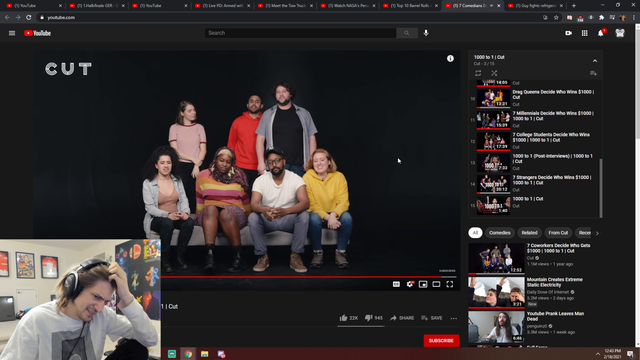Open Windows action center notifications

(631, 354)
